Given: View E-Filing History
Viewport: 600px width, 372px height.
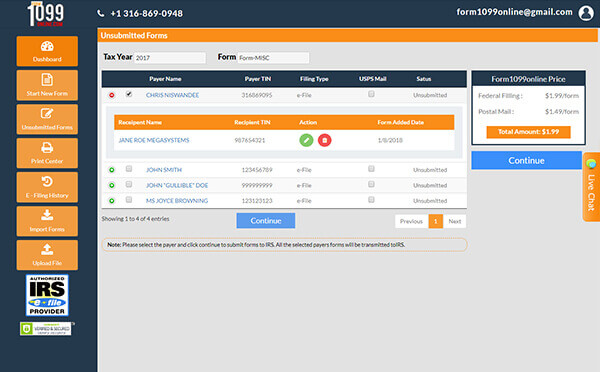Looking at the screenshot, I should point(47,187).
